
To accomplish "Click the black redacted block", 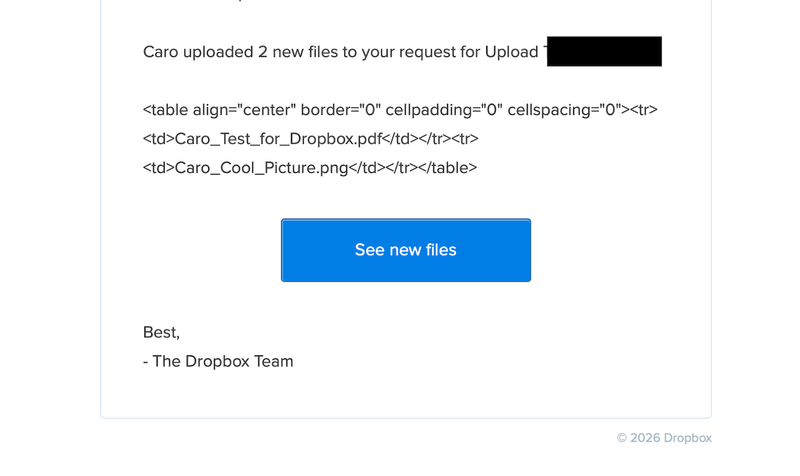I will (604, 52).
